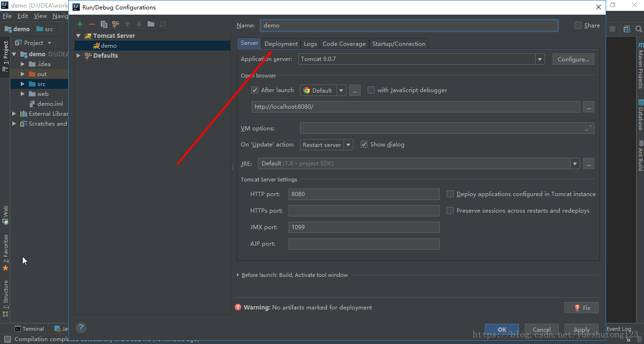Click the empty AJP port field
The height and width of the screenshot is (344, 644).
click(x=364, y=244)
